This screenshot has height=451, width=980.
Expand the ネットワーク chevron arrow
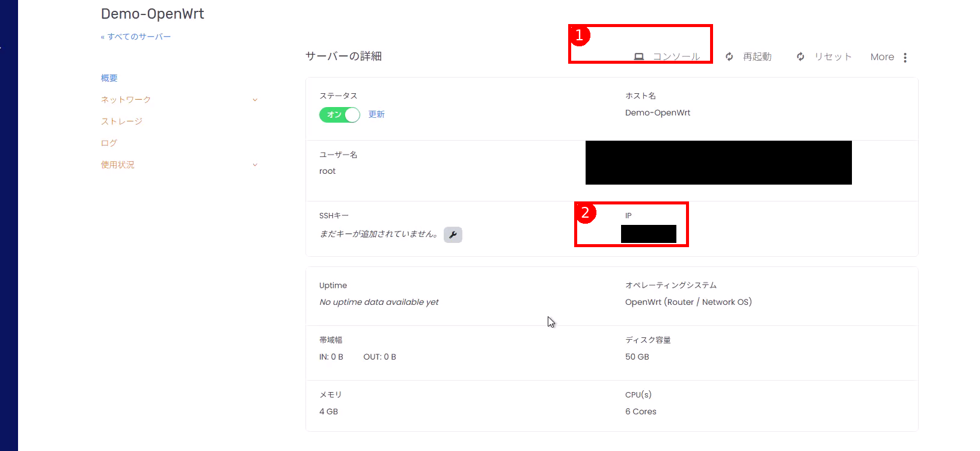[x=255, y=100]
